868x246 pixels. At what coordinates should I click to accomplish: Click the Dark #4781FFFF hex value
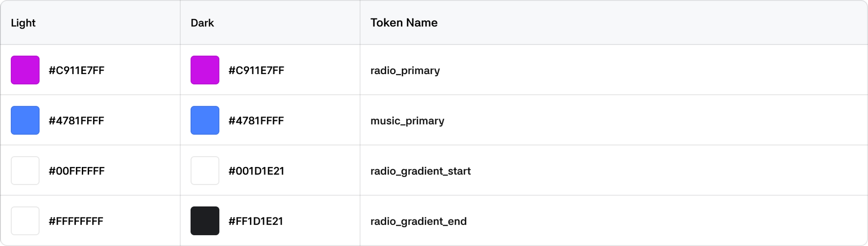click(x=256, y=121)
